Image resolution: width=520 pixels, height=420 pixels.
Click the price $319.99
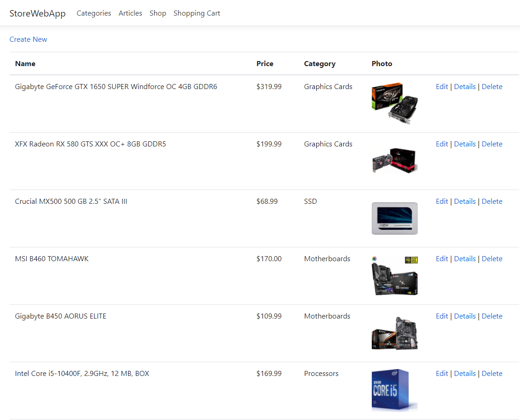click(x=269, y=87)
